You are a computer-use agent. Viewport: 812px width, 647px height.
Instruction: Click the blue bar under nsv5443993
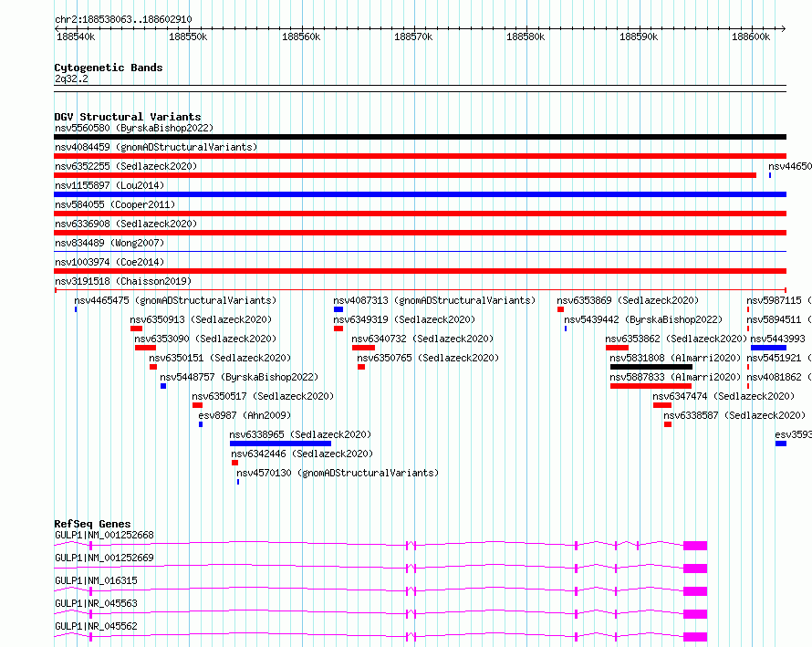click(x=768, y=348)
